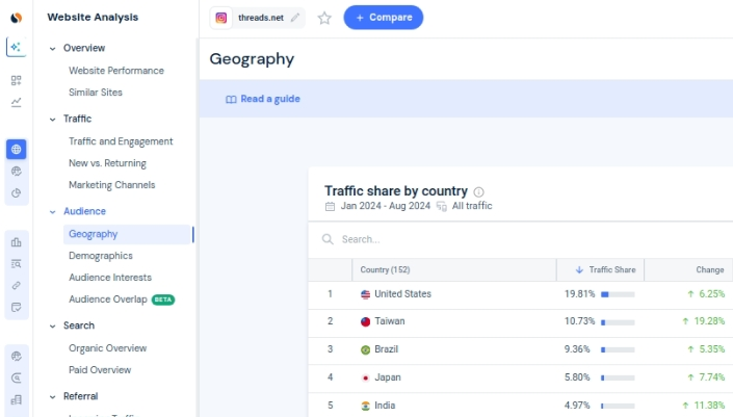The height and width of the screenshot is (418, 733).
Task: Click the country Search field
Action: [450, 240]
